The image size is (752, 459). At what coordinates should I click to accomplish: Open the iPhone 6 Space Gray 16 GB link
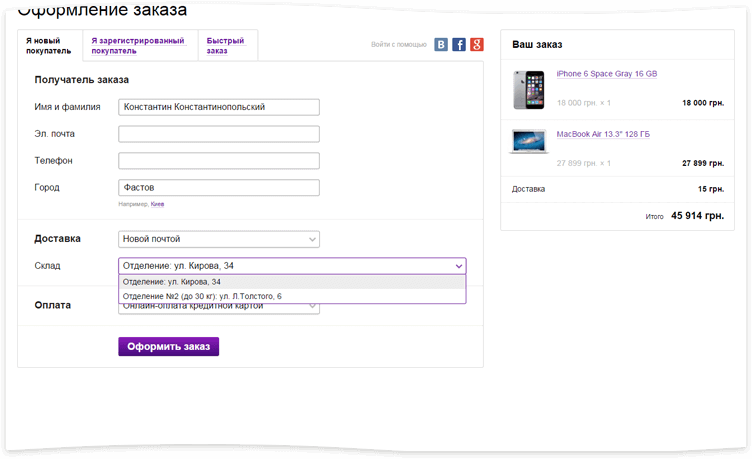pos(606,74)
